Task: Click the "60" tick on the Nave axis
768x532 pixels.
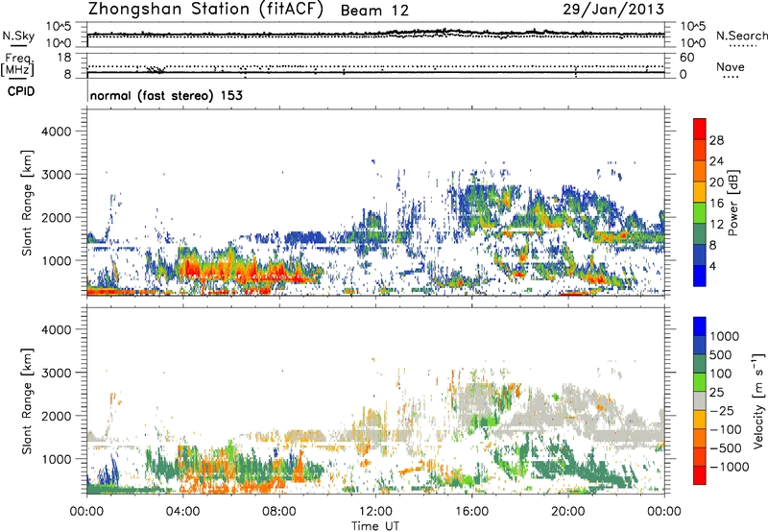Action: [x=686, y=58]
